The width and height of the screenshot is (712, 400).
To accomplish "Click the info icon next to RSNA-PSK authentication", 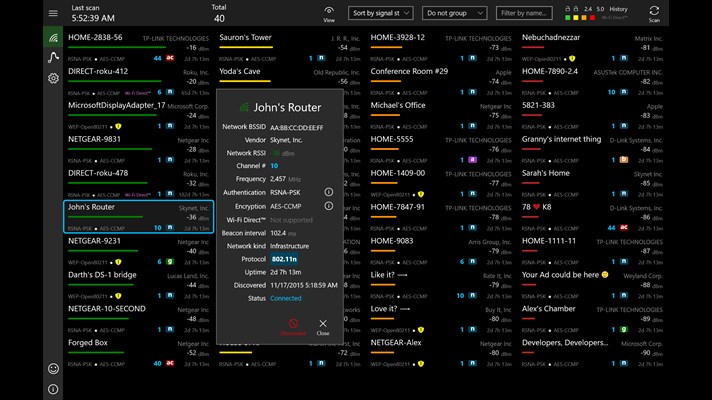I will (x=328, y=191).
